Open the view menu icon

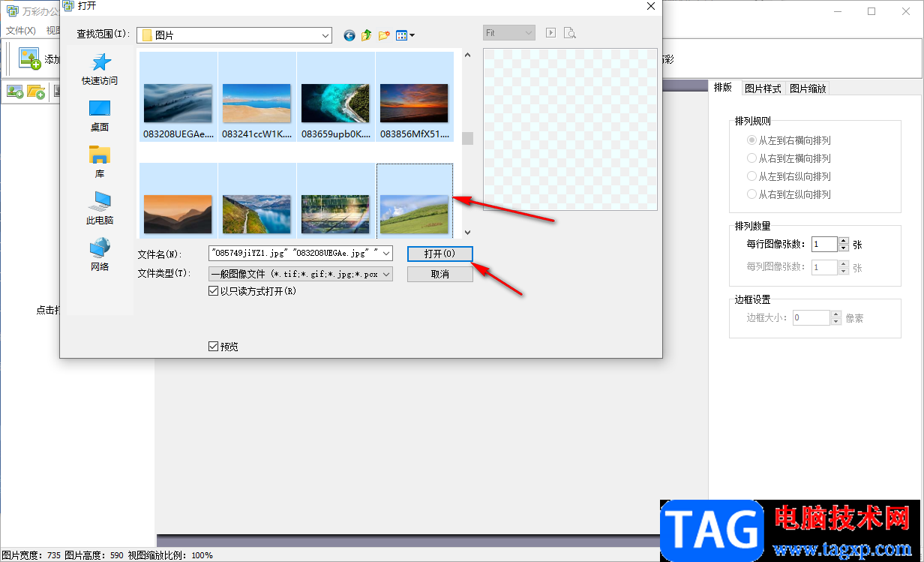405,35
